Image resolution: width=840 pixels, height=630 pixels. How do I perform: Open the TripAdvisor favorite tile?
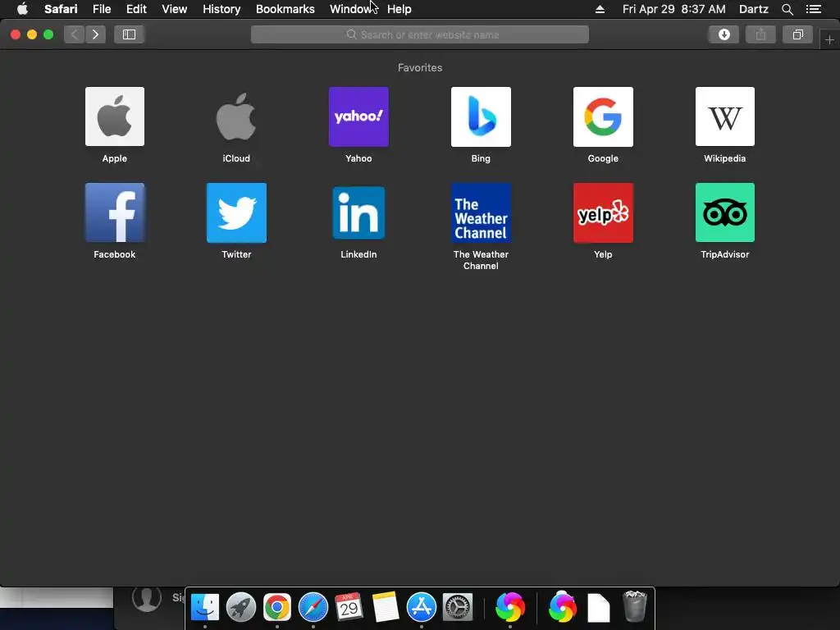[725, 212]
